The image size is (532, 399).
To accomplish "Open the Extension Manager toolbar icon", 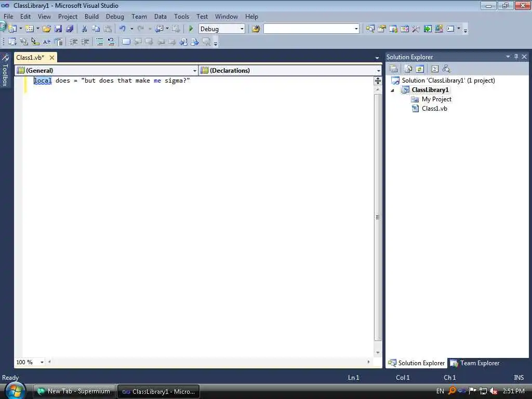I will [438, 29].
